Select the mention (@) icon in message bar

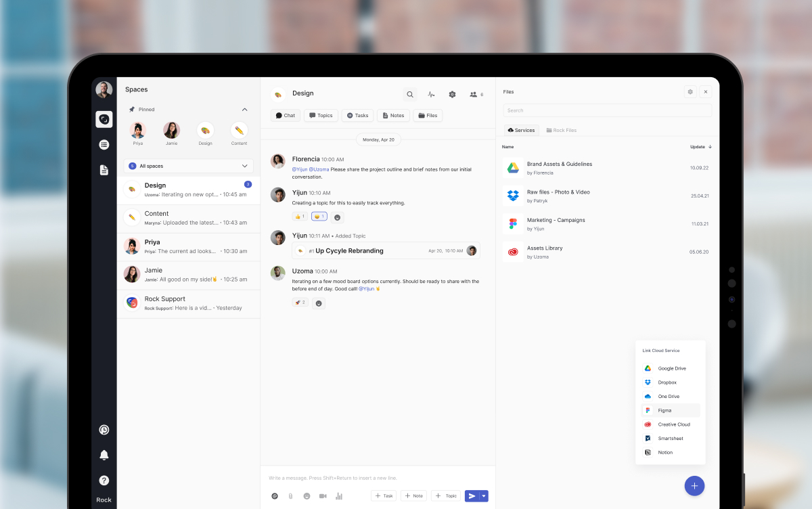[x=275, y=495]
